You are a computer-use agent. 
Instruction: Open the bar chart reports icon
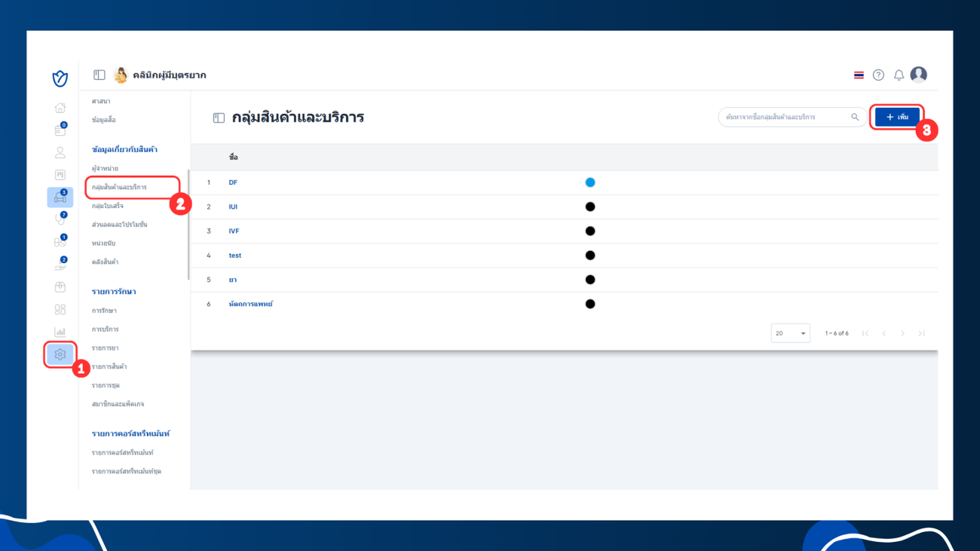[x=60, y=332]
